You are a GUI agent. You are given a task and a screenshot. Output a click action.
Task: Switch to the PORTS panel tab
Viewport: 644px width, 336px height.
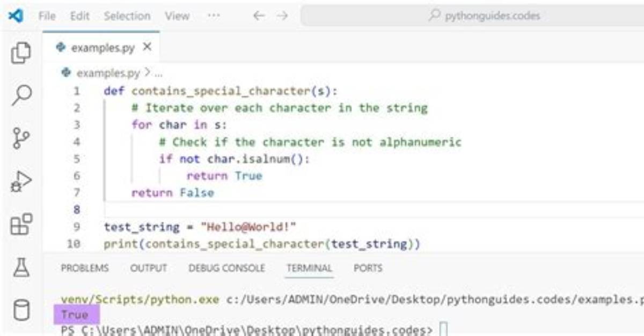point(368,268)
